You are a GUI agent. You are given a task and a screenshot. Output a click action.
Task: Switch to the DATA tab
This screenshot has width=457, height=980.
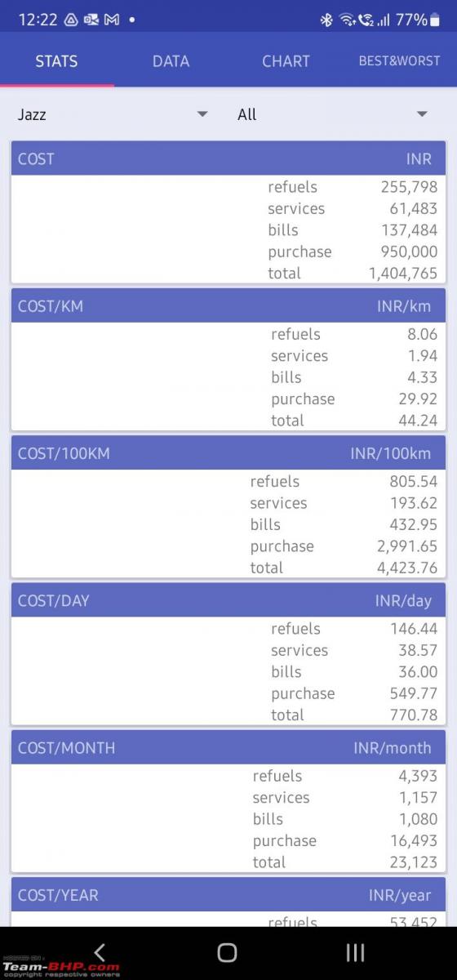[171, 61]
